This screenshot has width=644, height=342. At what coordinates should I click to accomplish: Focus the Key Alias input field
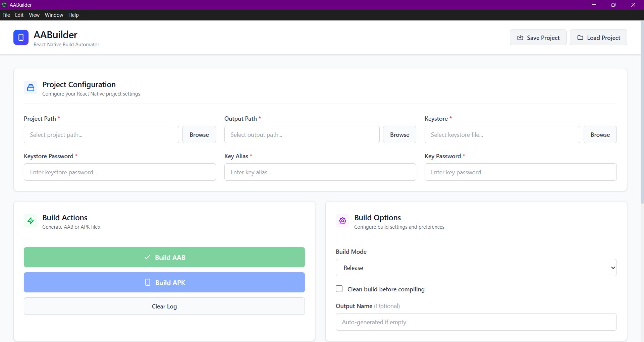pyautogui.click(x=320, y=172)
